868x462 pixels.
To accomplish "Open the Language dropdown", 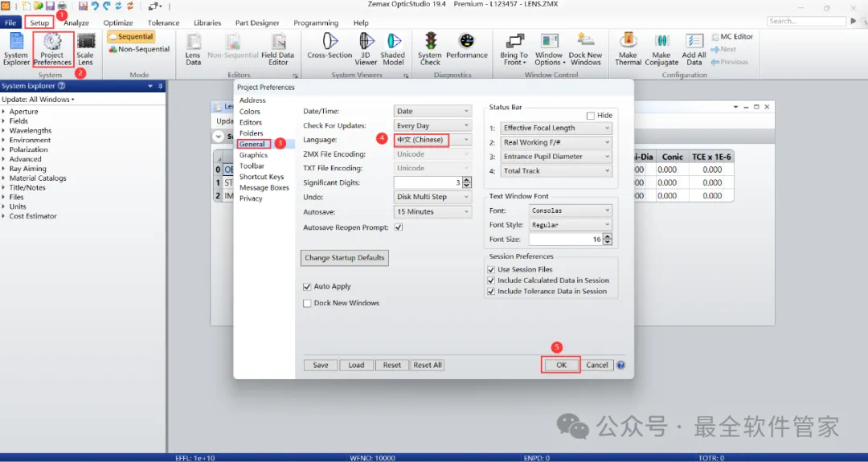I will (x=432, y=140).
